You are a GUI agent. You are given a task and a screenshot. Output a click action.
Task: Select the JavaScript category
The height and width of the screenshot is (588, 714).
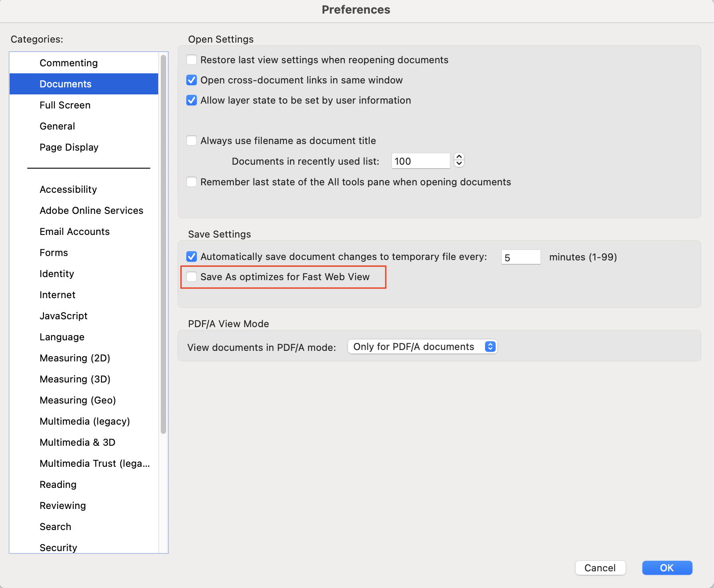click(x=63, y=316)
